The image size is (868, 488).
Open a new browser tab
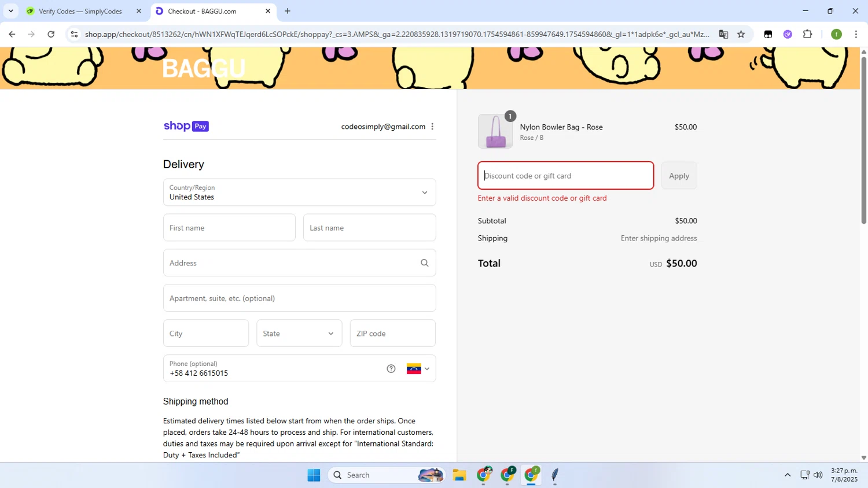[x=288, y=11]
